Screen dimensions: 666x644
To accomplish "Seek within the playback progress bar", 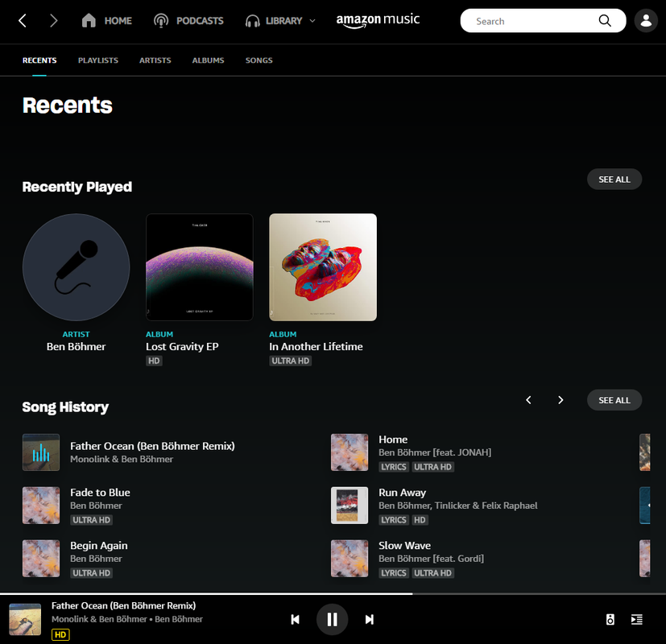I will click(x=333, y=593).
